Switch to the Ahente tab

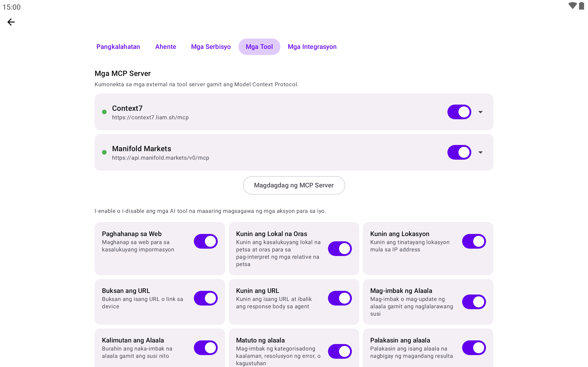click(165, 47)
